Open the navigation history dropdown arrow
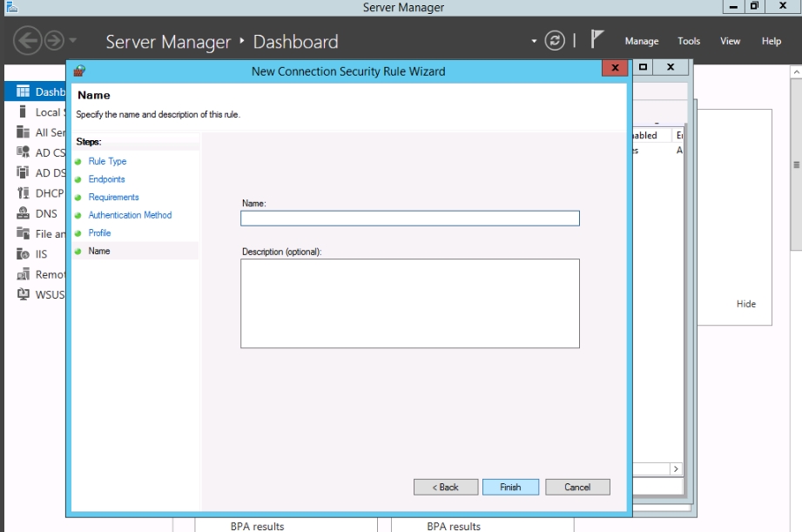This screenshot has height=532, width=802. pyautogui.click(x=73, y=41)
